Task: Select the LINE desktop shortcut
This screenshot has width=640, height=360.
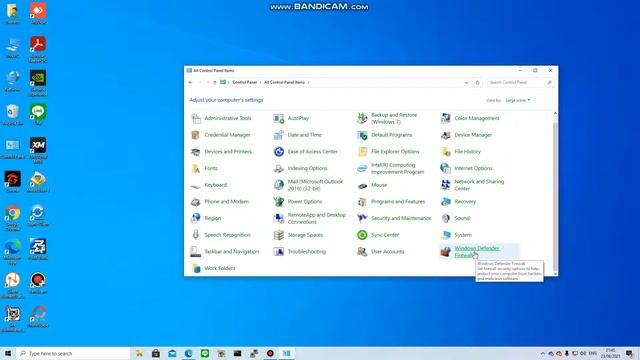Action: (x=38, y=114)
